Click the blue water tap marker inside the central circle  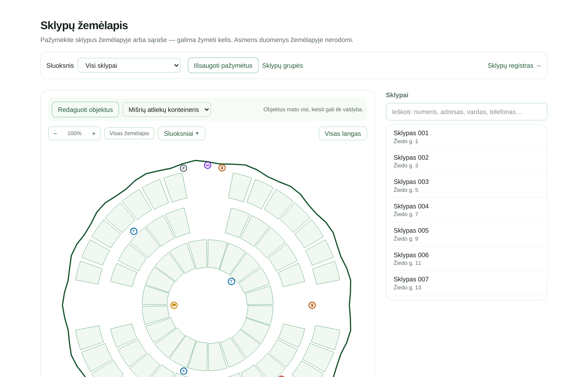point(232,282)
